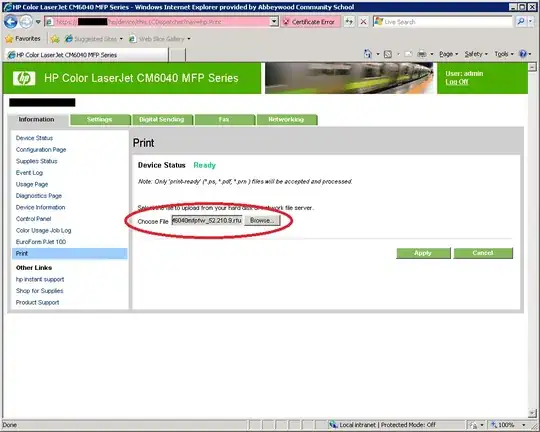Open the Usage Page link
The width and height of the screenshot is (540, 432).
[x=32, y=184]
